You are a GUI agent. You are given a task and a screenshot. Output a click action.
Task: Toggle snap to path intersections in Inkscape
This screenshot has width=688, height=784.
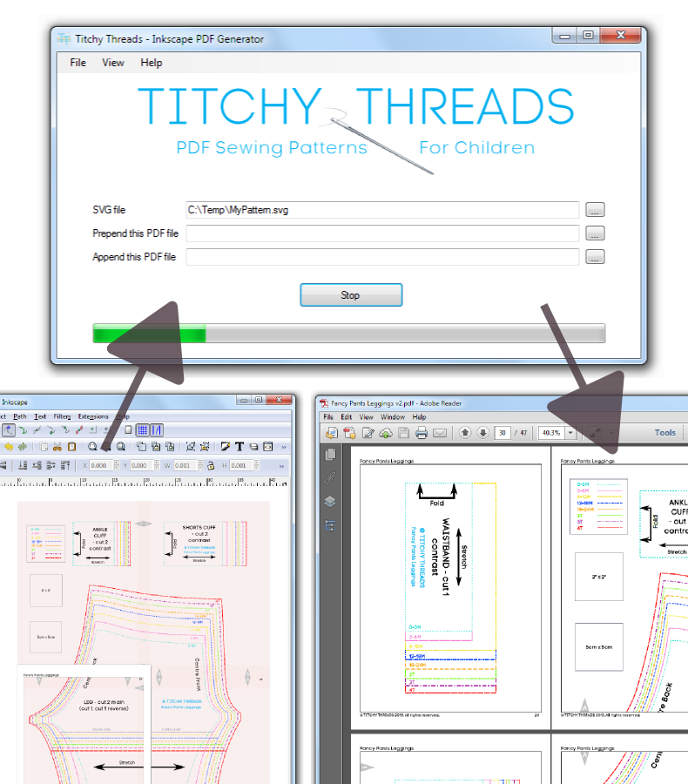pos(37,430)
